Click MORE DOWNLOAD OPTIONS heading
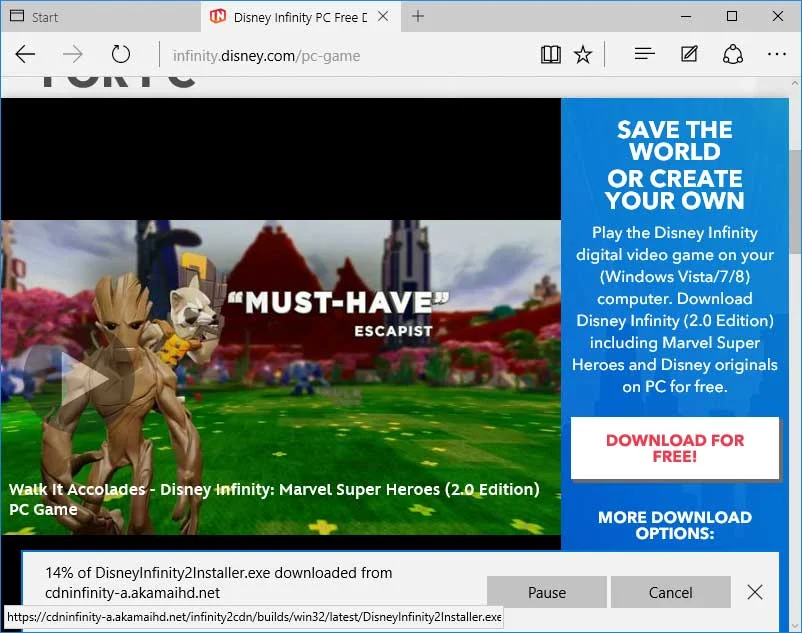 click(675, 525)
